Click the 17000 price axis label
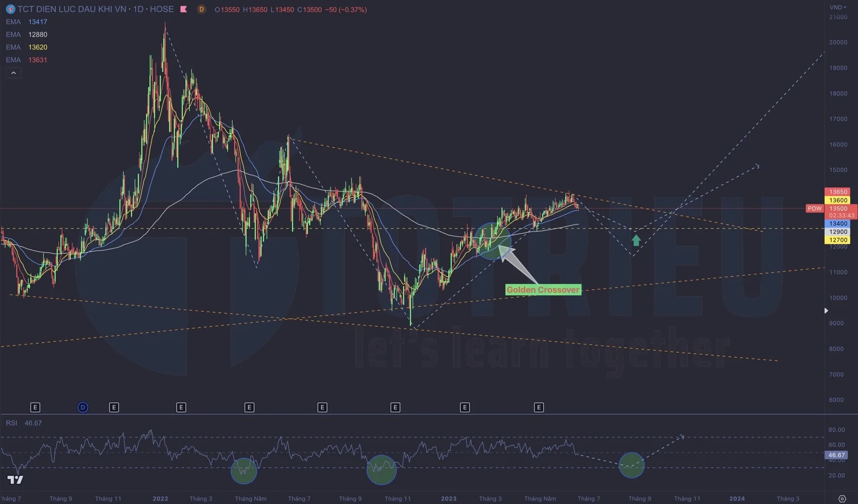The width and height of the screenshot is (858, 504). (838, 119)
